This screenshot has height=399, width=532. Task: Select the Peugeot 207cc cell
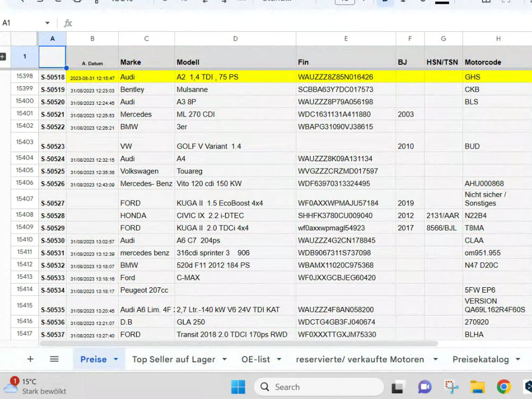pyautogui.click(x=147, y=290)
